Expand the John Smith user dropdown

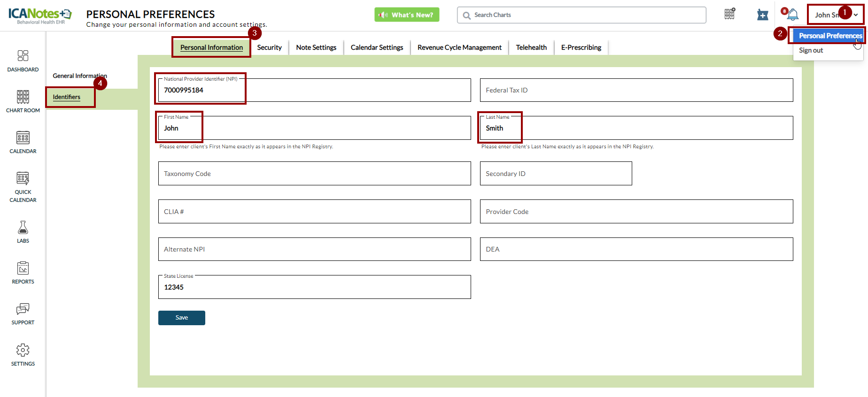835,15
